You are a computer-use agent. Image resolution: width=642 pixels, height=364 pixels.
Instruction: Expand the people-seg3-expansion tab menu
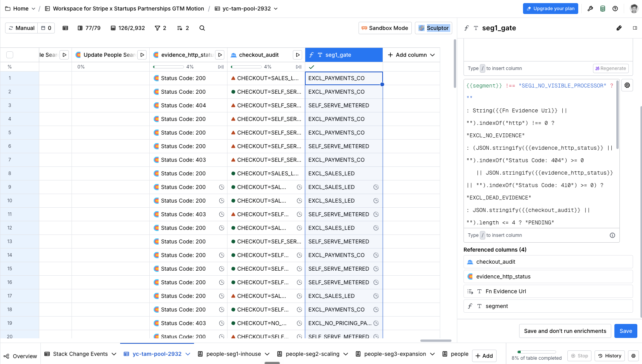point(432,354)
